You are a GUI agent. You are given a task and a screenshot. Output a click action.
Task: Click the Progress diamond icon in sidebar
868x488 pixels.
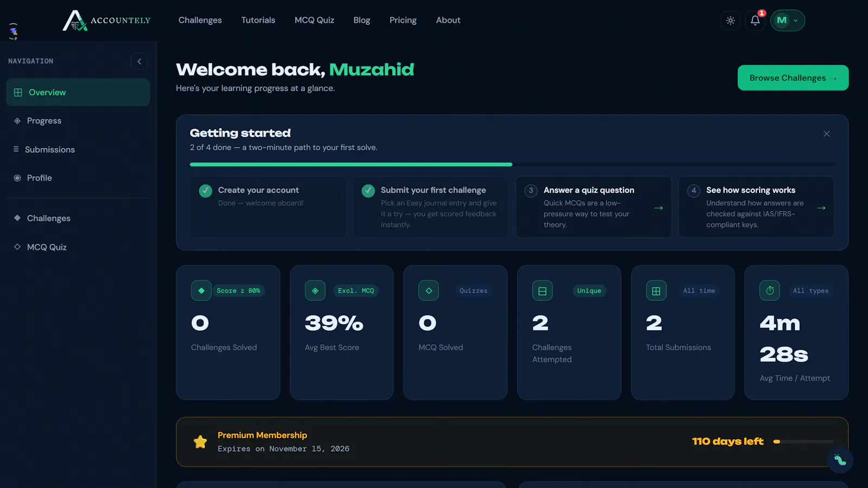[17, 121]
